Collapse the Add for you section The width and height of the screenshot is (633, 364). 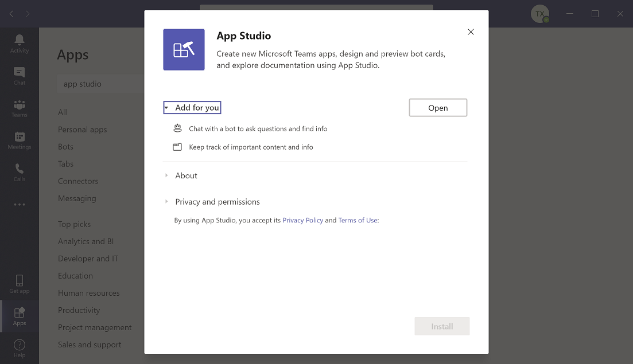pyautogui.click(x=192, y=108)
